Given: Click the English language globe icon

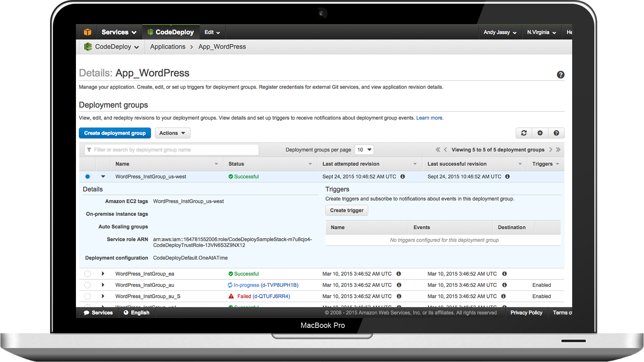Looking at the screenshot, I should tap(126, 313).
